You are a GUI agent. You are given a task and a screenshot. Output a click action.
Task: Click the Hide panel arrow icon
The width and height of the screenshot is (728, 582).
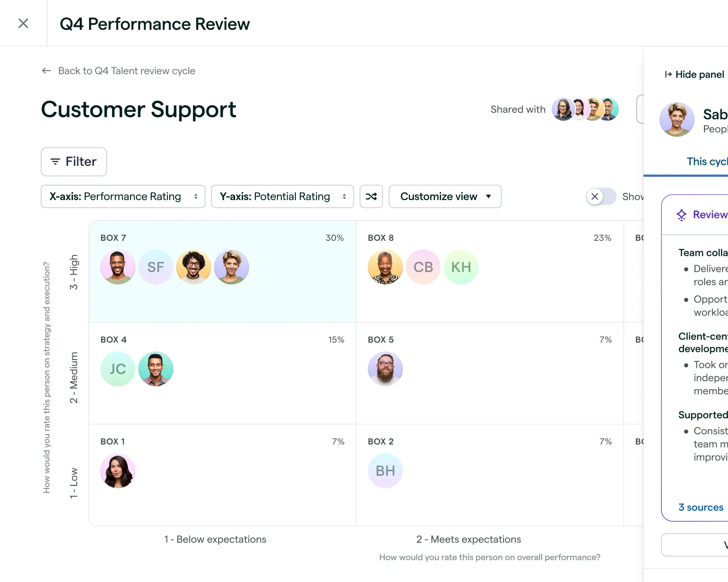pos(668,74)
